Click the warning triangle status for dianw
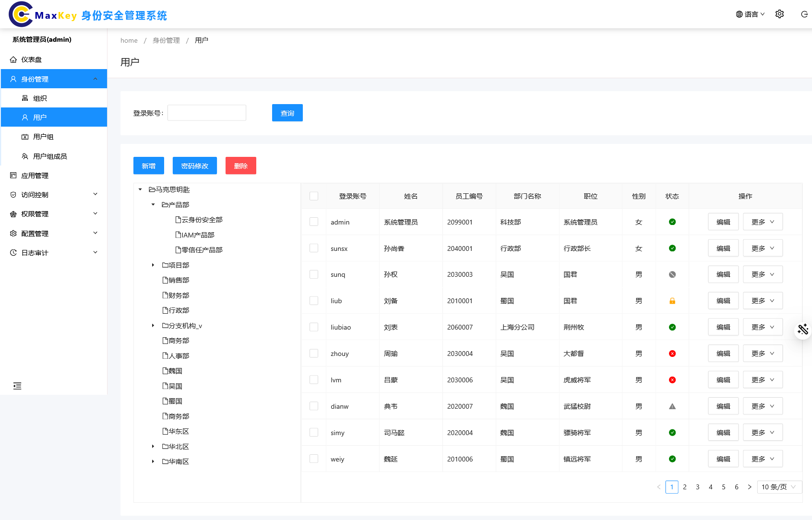 tap(672, 406)
